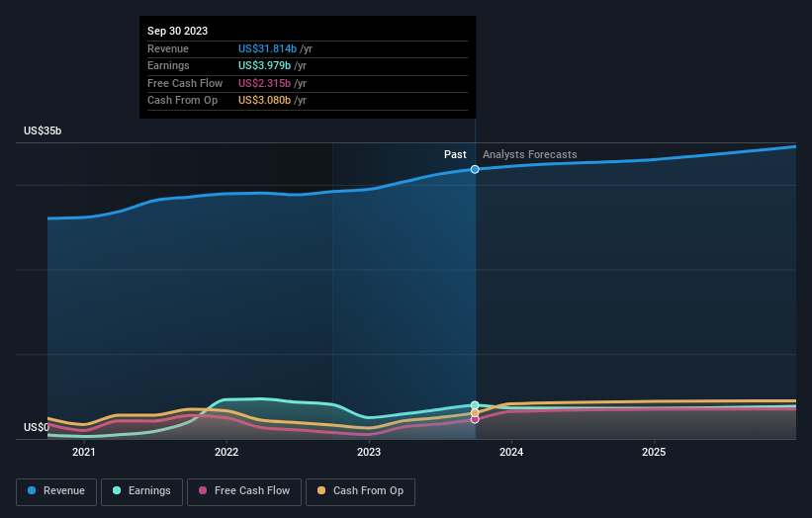Click the 2025 x-axis label
812x518 pixels.
pyautogui.click(x=654, y=452)
